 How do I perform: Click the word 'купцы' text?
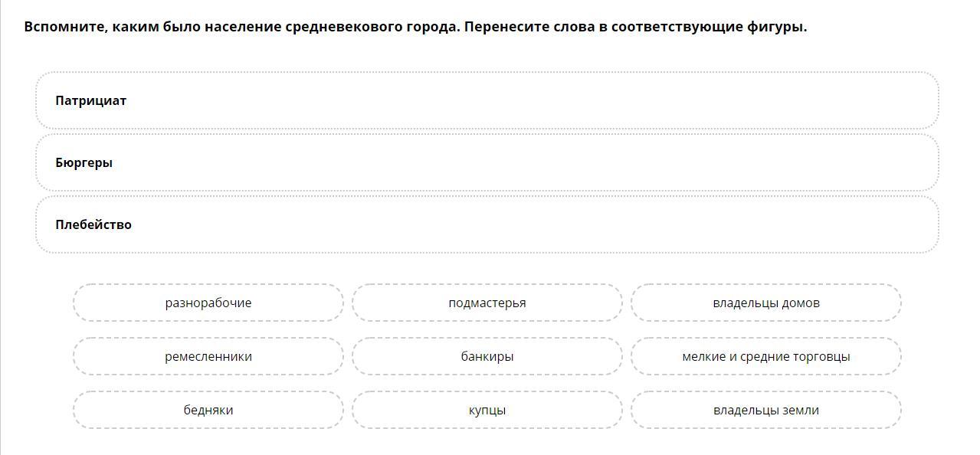tap(487, 411)
